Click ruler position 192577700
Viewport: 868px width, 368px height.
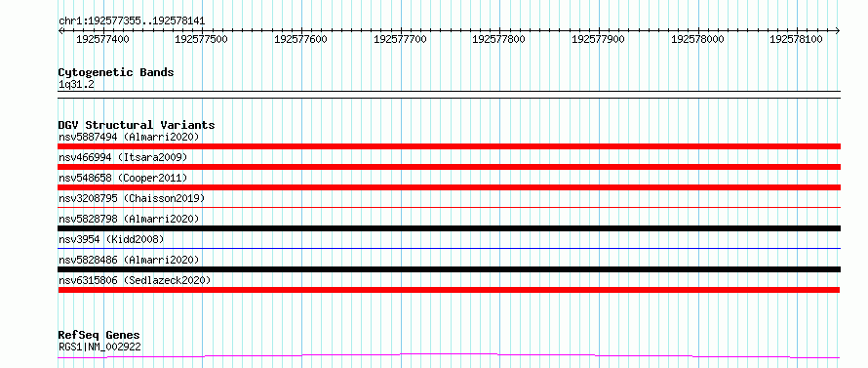tap(400, 39)
